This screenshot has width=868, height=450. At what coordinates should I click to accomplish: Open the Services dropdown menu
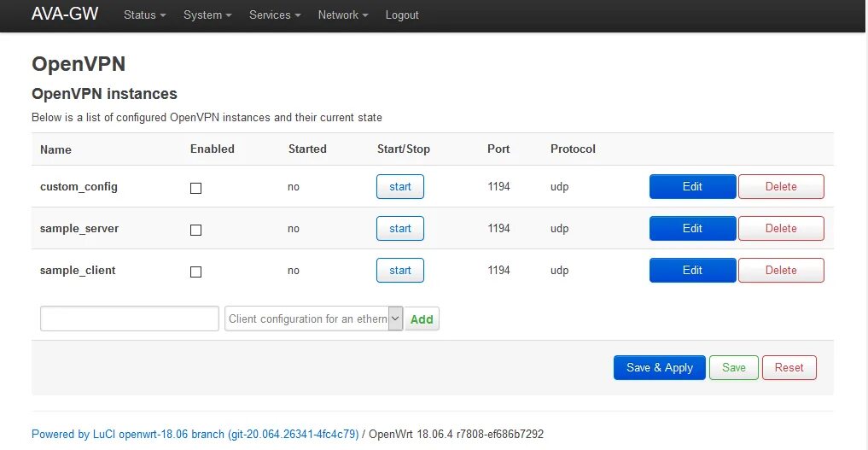(x=275, y=15)
